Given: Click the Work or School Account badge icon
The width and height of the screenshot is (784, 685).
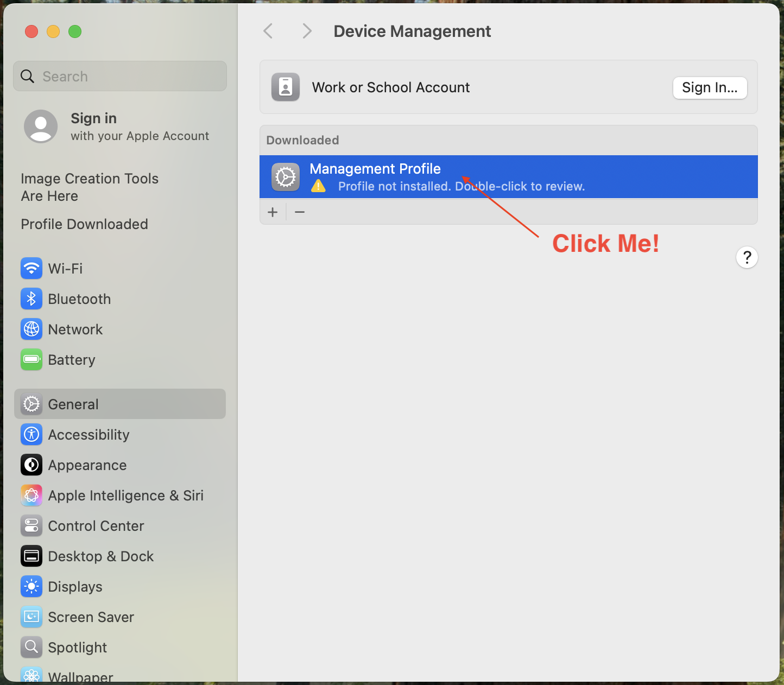Looking at the screenshot, I should 286,87.
